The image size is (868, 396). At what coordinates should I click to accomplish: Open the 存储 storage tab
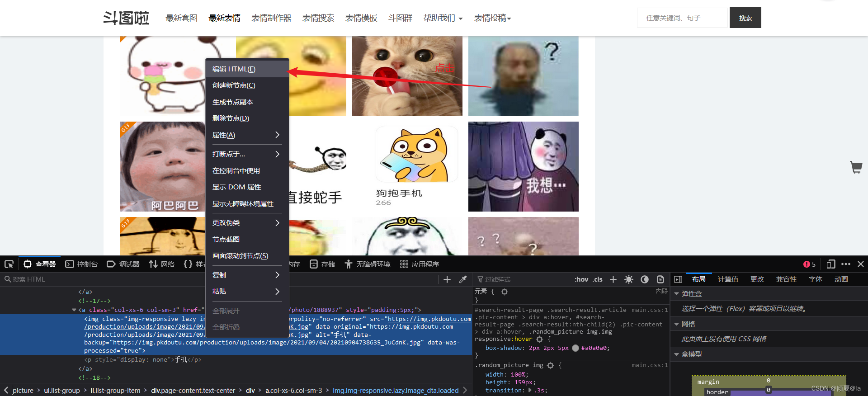coord(322,264)
